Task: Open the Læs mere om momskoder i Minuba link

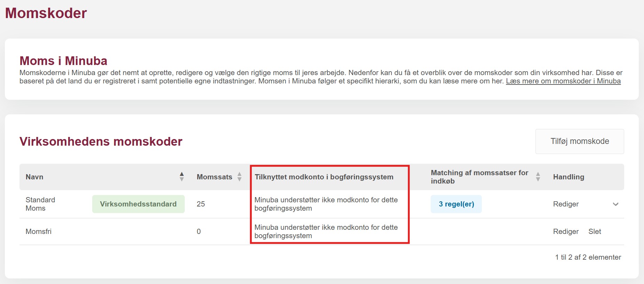Action: [563, 81]
